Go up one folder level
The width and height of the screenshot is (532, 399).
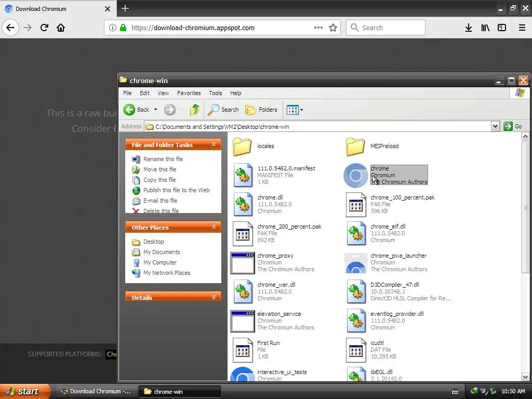(195, 110)
